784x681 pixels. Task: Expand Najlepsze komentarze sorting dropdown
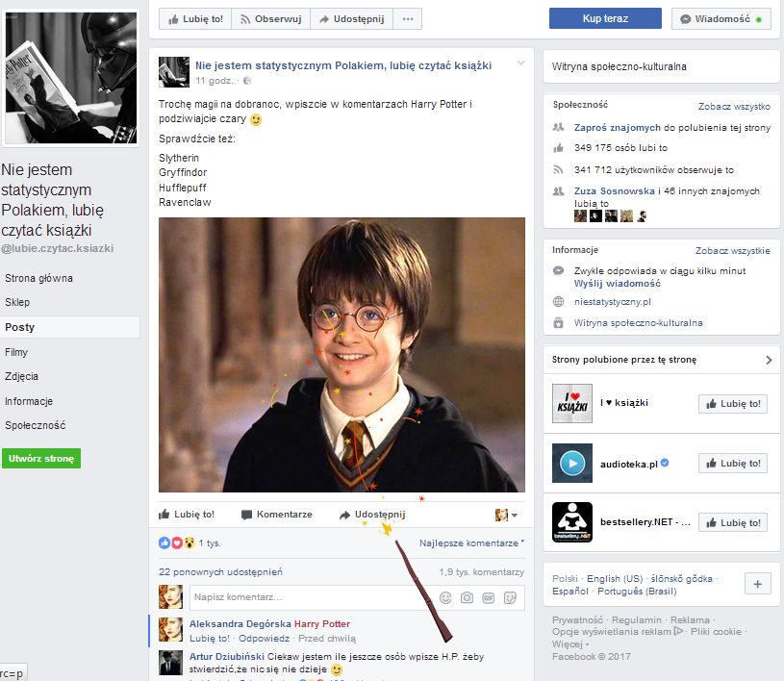(x=471, y=543)
